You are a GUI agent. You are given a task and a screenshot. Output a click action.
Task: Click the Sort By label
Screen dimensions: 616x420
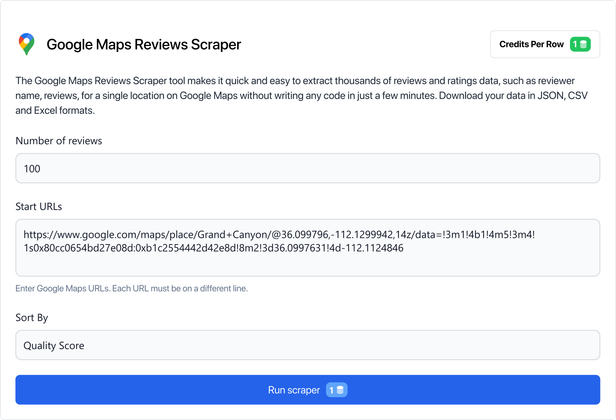coord(32,318)
